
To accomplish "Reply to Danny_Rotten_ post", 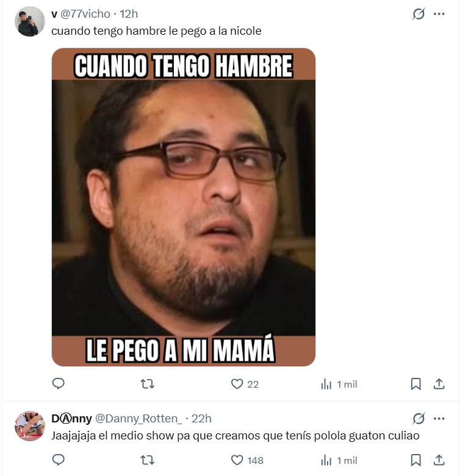I will pyautogui.click(x=59, y=460).
